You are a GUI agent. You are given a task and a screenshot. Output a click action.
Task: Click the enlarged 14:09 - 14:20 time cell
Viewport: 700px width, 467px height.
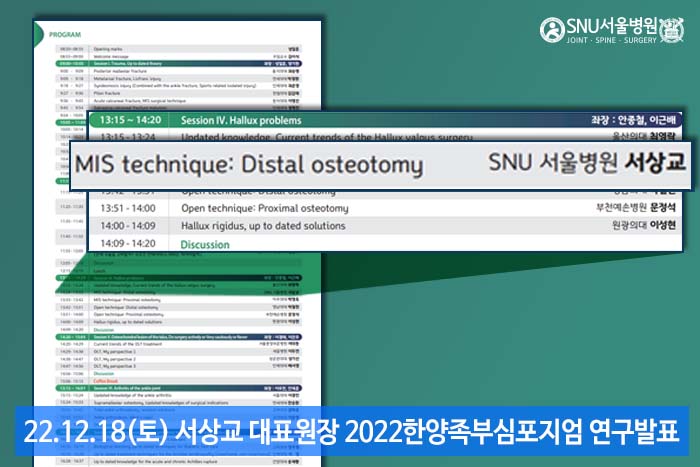128,244
